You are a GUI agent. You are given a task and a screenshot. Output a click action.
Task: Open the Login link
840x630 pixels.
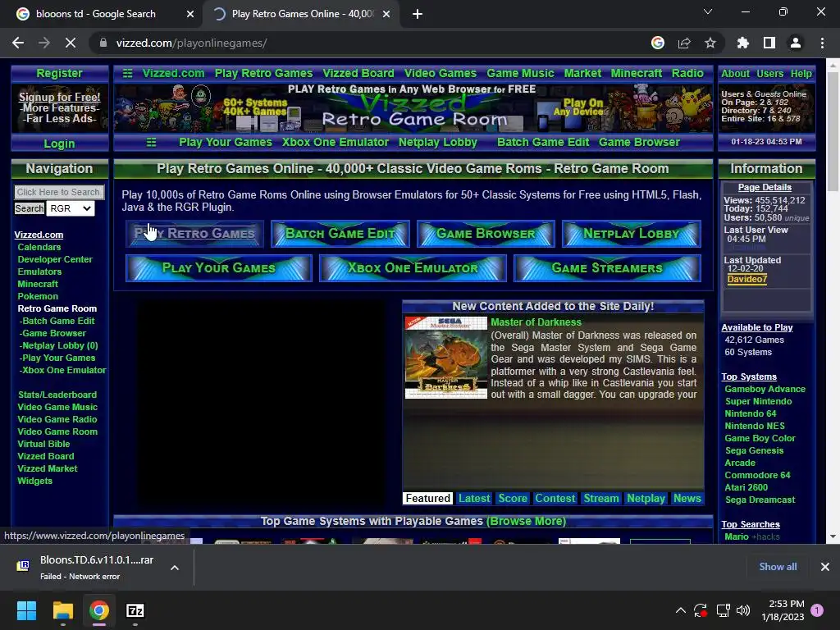[59, 144]
